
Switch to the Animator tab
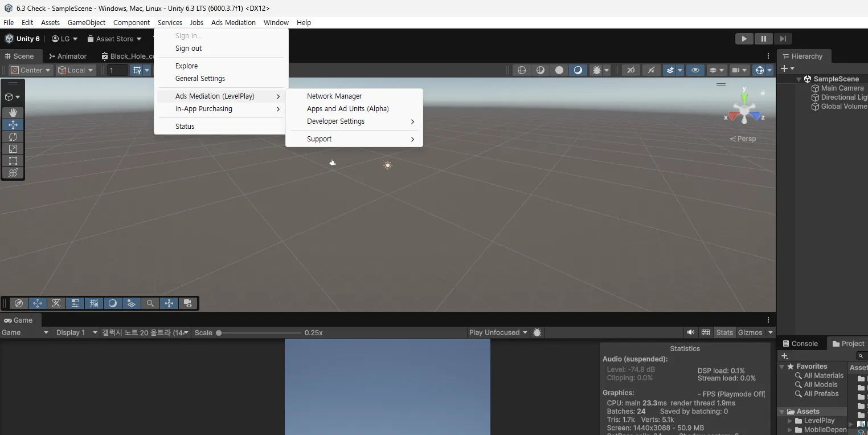point(68,56)
